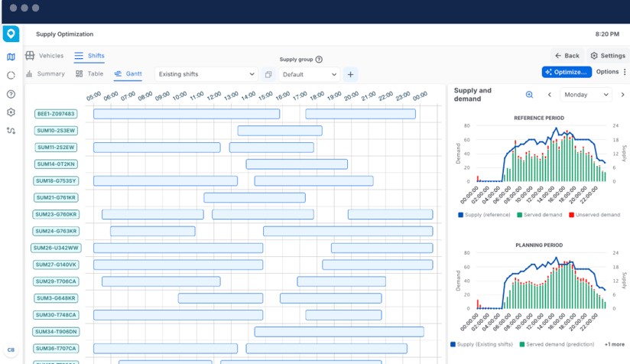Image resolution: width=630 pixels, height=364 pixels.
Task: Open the sidebar settings gear icon
Action: (x=11, y=112)
